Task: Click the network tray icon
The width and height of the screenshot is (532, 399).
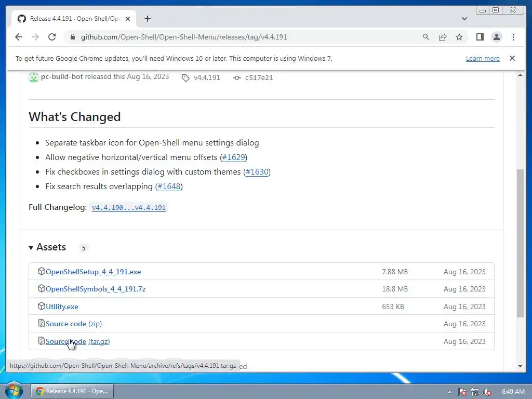Action: tap(475, 392)
